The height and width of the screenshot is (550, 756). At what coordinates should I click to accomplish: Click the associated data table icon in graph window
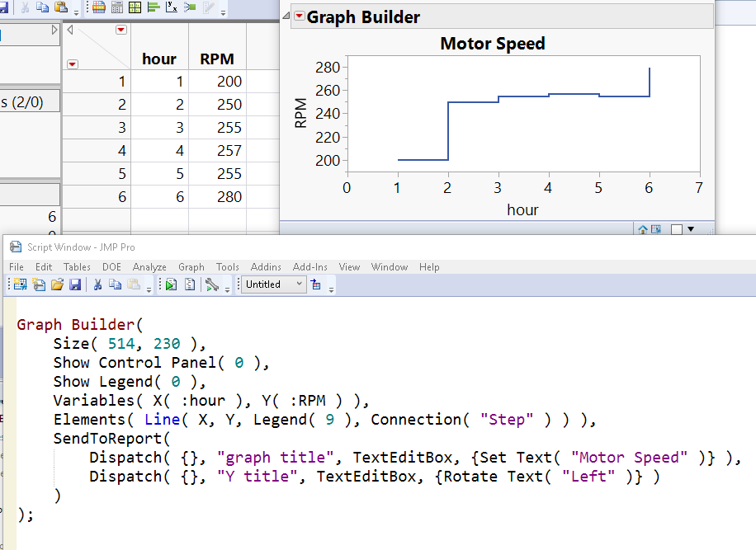(655, 229)
